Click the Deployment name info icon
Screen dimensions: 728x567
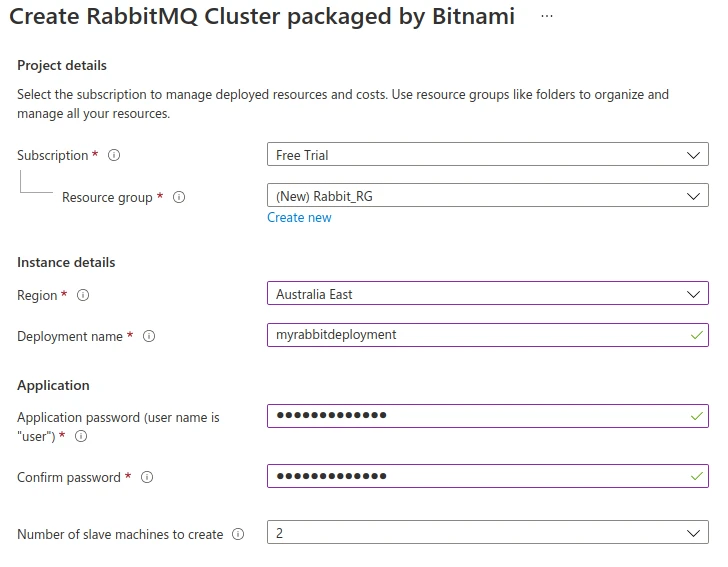149,337
